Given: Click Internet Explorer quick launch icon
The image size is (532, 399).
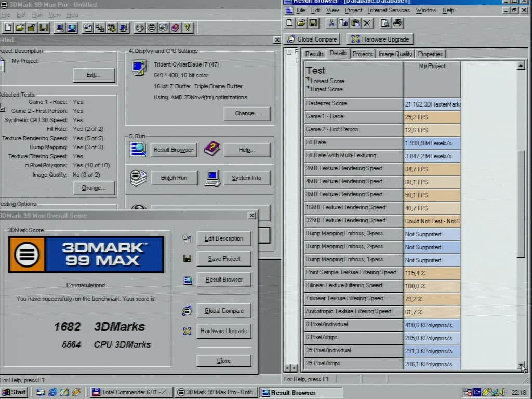Looking at the screenshot, I should click(x=52, y=392).
